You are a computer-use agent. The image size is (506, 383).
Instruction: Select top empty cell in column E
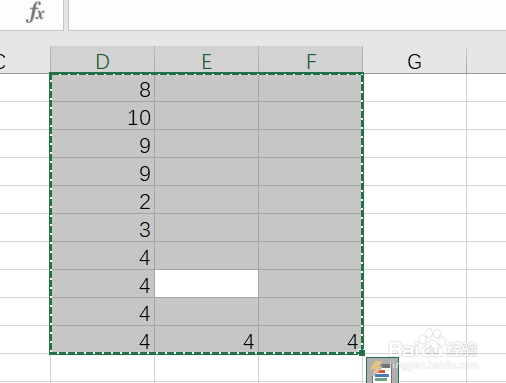(206, 88)
